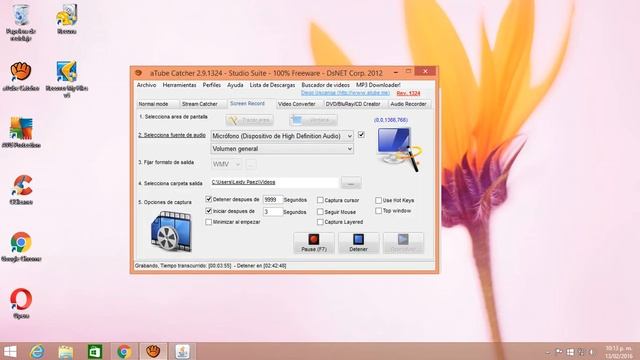640x360 pixels.
Task: Click the monitor with wand icon
Action: [x=399, y=149]
